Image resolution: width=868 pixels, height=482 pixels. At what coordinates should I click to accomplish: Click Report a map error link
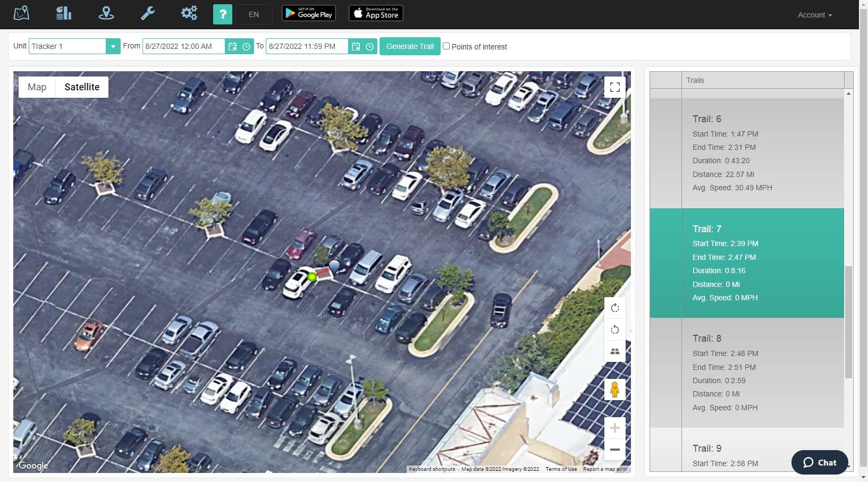(x=605, y=469)
